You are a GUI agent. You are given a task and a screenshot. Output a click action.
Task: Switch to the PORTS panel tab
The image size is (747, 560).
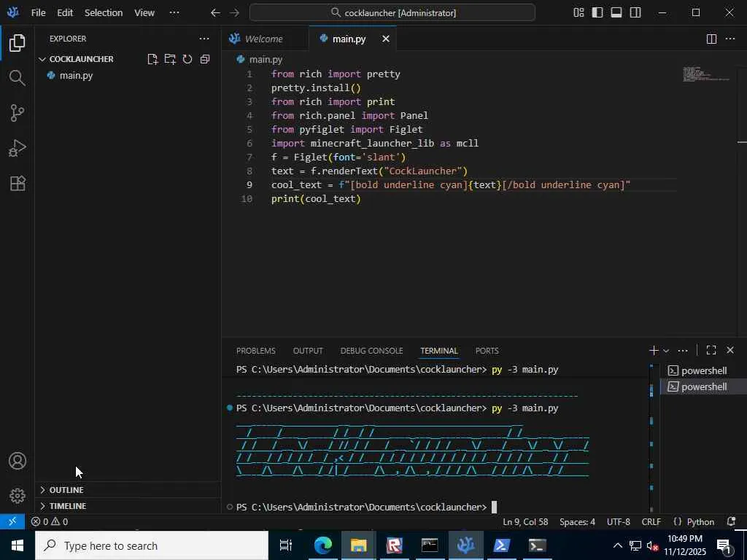[487, 351]
